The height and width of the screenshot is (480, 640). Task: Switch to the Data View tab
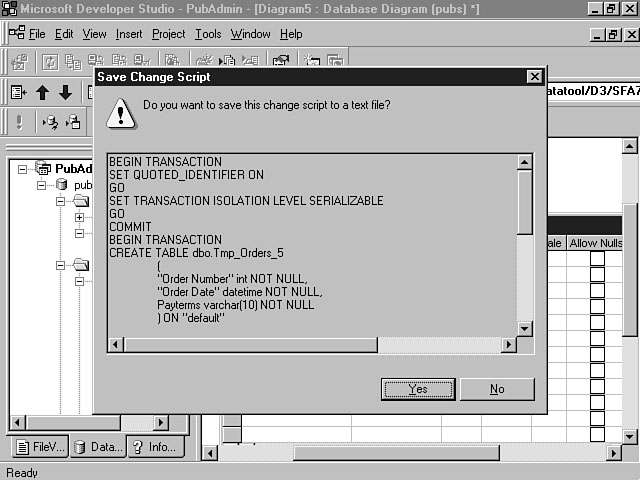97,447
